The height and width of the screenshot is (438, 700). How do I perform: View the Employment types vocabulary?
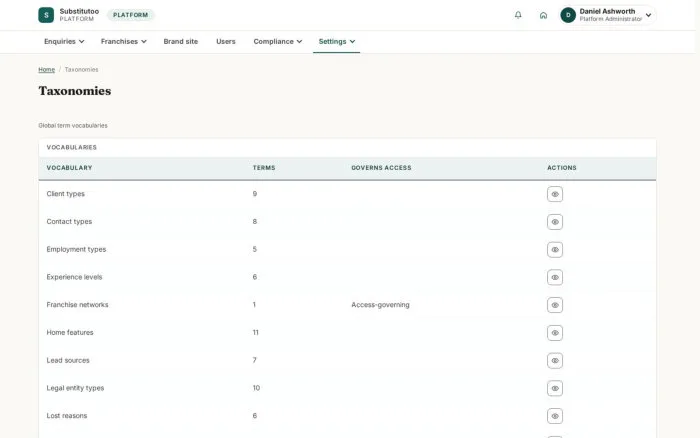[x=555, y=250]
